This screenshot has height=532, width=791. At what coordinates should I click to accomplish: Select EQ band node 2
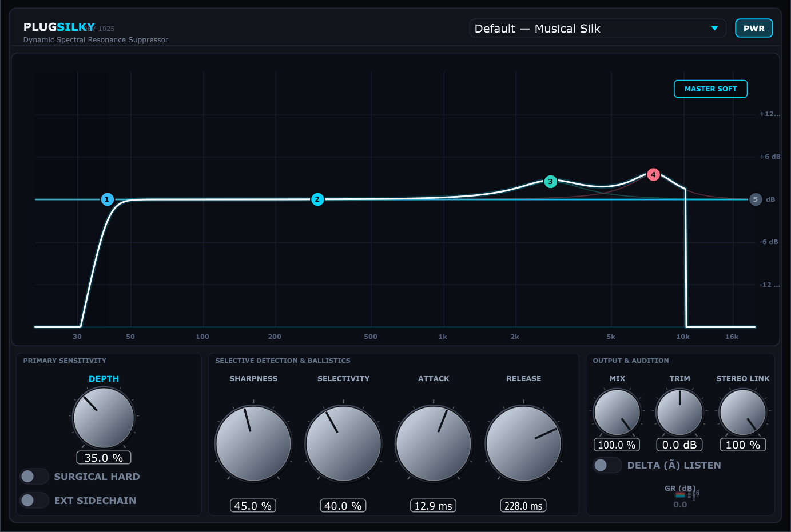tap(317, 199)
